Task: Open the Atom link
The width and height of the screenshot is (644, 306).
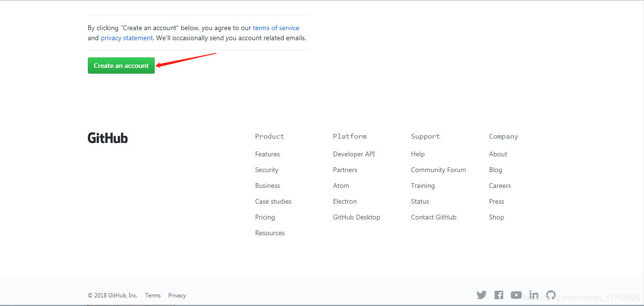Action: pyautogui.click(x=341, y=186)
